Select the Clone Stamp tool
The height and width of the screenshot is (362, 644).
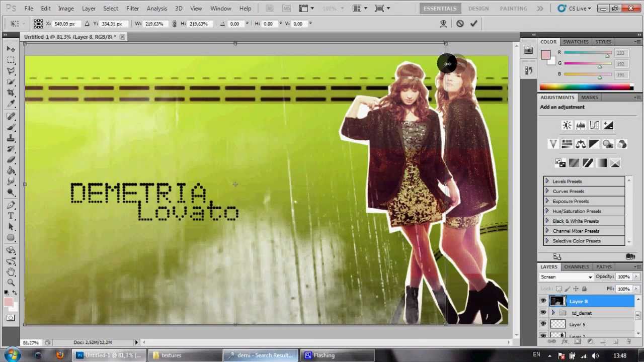[11, 138]
